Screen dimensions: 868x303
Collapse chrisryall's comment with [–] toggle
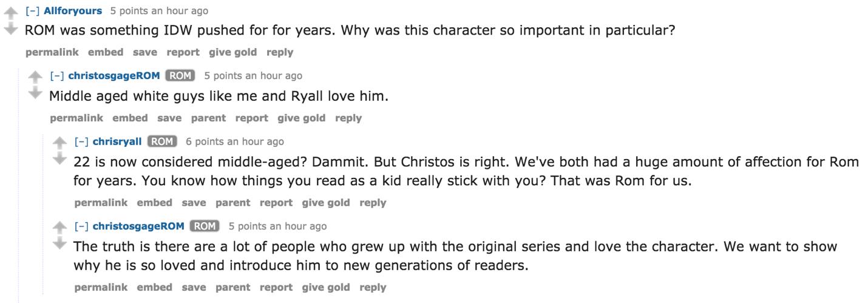81,141
